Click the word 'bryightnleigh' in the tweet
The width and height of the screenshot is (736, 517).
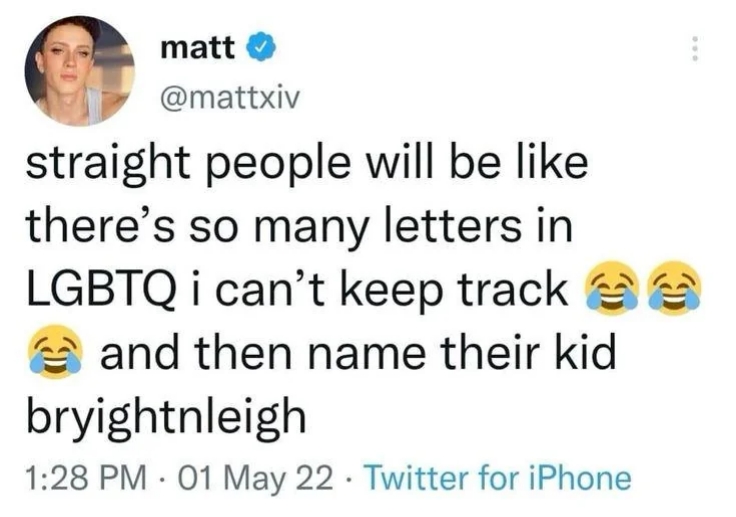(x=166, y=416)
